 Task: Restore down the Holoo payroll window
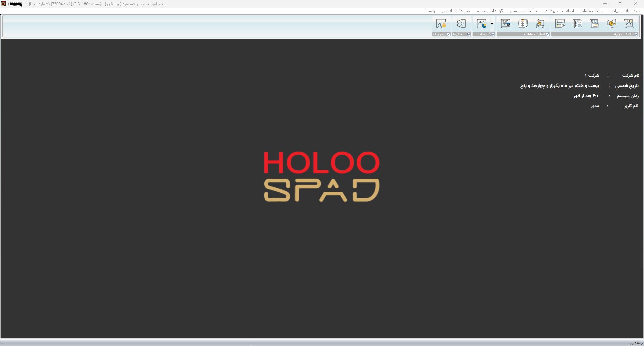[x=620, y=4]
